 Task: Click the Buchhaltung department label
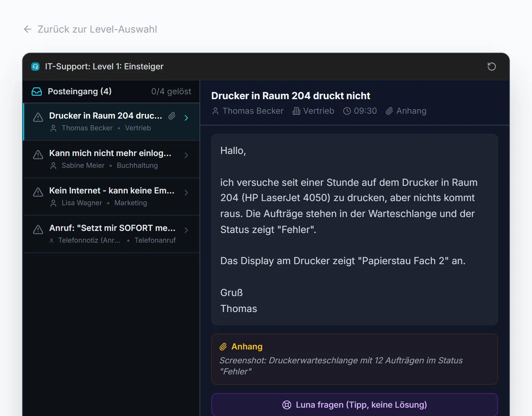pos(137,165)
